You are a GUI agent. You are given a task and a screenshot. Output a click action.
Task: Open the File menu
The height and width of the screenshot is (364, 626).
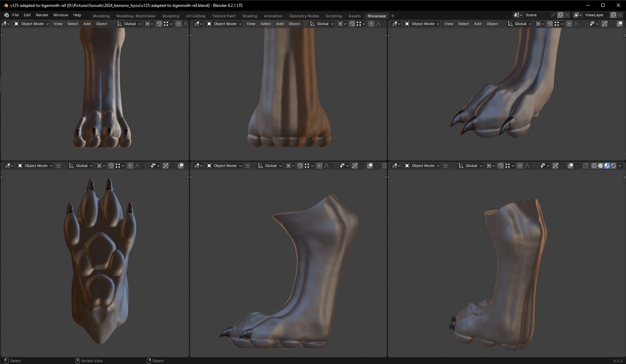coord(15,15)
